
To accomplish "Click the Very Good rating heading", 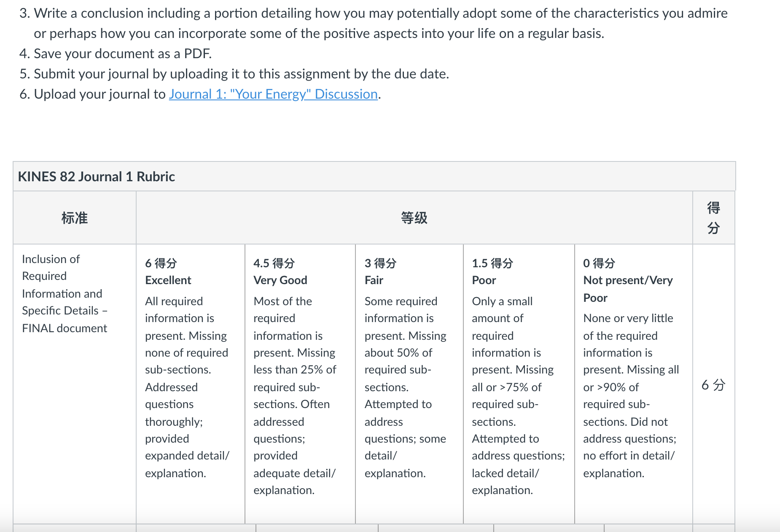I will tap(280, 280).
